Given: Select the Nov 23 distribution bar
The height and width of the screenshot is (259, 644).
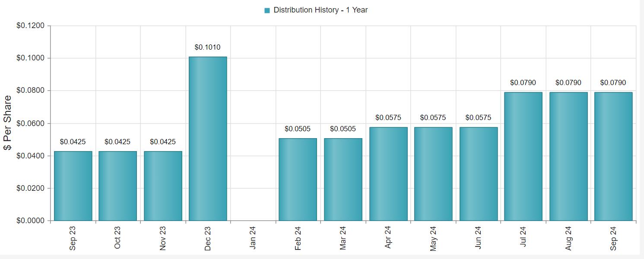Looking at the screenshot, I should pyautogui.click(x=163, y=186).
